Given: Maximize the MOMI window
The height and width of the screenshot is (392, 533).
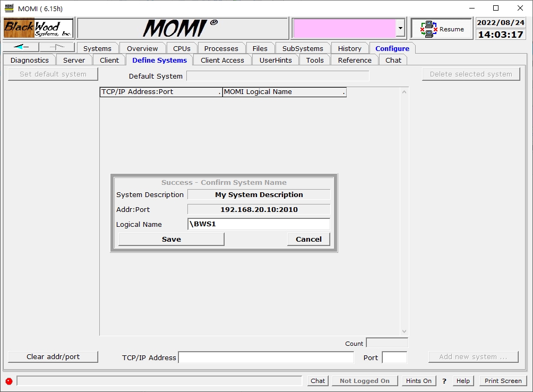Looking at the screenshot, I should click(496, 8).
